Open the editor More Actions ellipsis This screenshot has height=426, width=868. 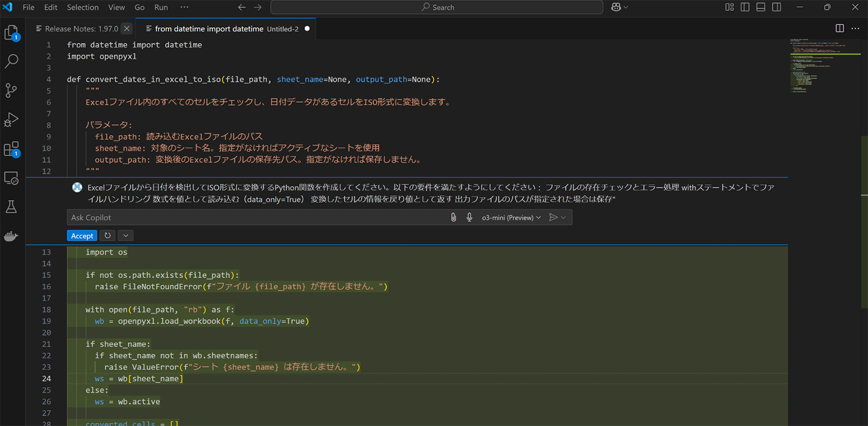(x=855, y=28)
